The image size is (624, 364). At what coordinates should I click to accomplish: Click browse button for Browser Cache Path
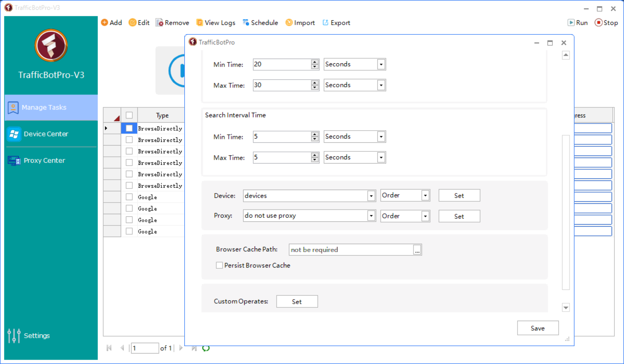point(417,250)
